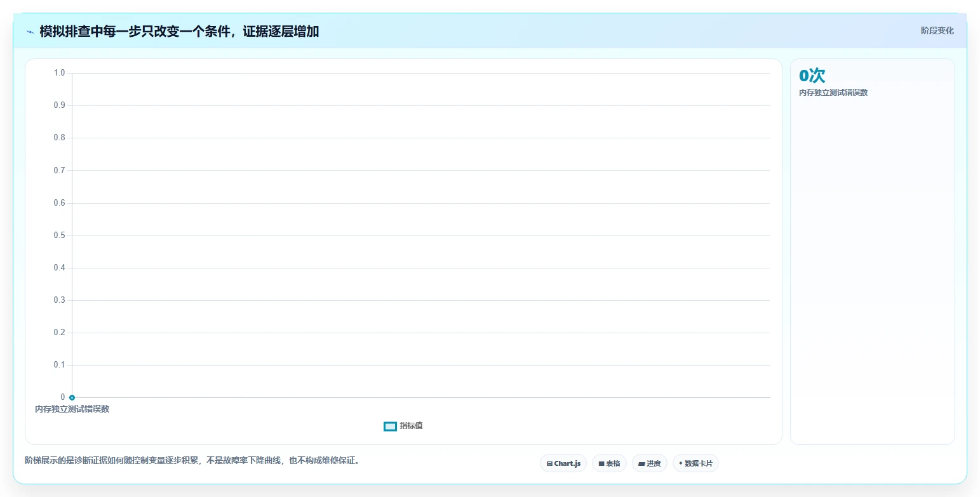This screenshot has width=980, height=497.
Task: Toggle the 指标值 legend item
Action: tap(403, 426)
